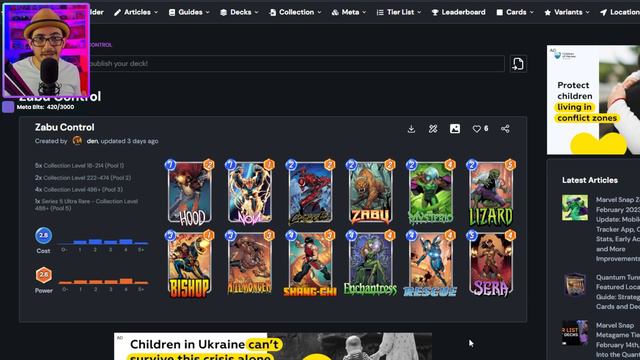The width and height of the screenshot is (640, 360).
Task: Click the 2.6 average Power badge
Action: pyautogui.click(x=43, y=275)
